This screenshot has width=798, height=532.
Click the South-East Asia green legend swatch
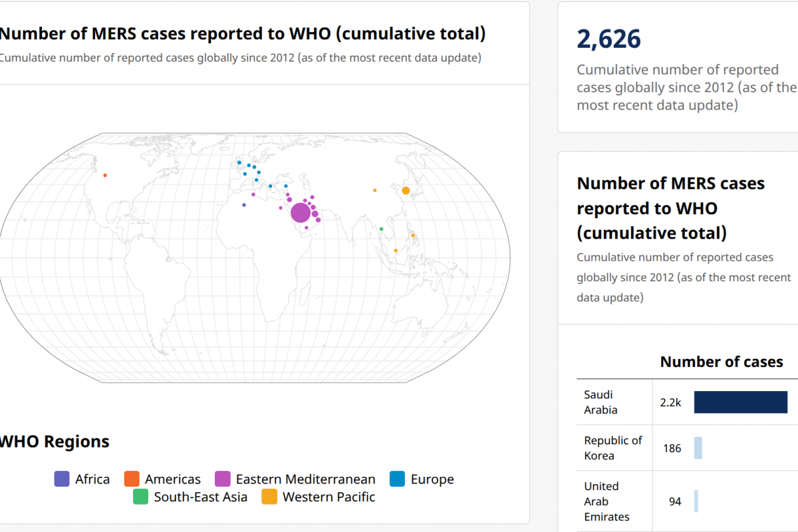[140, 497]
